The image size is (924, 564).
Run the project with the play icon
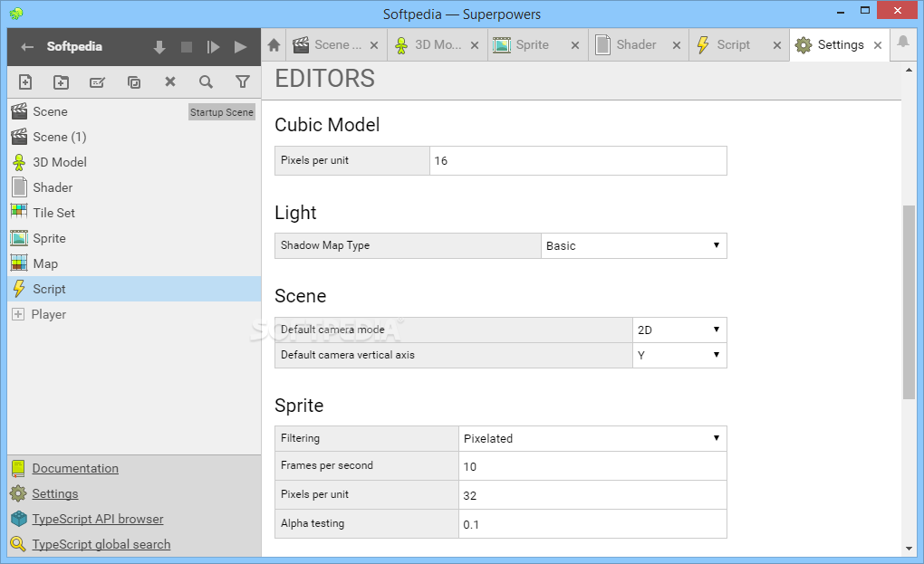(x=240, y=47)
